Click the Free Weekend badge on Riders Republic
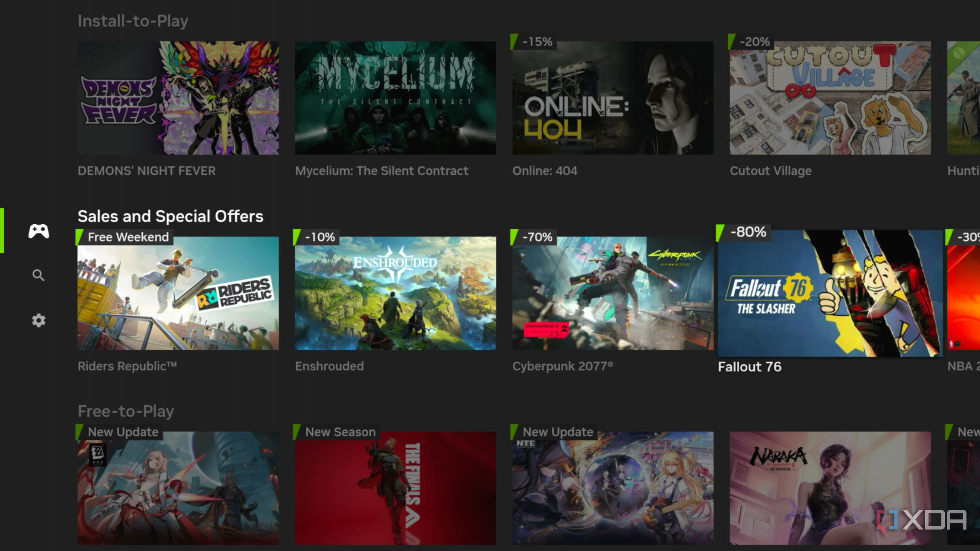 click(x=124, y=237)
